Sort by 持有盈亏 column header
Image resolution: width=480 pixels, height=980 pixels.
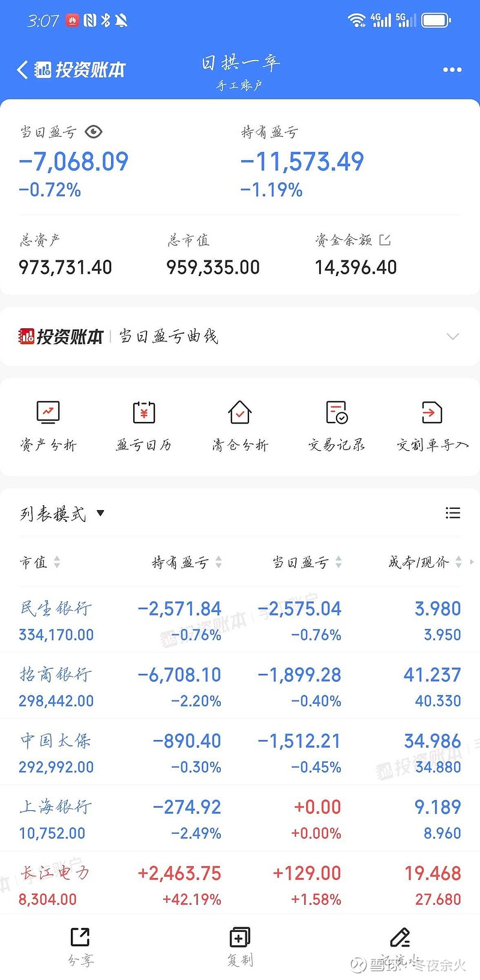click(x=187, y=562)
